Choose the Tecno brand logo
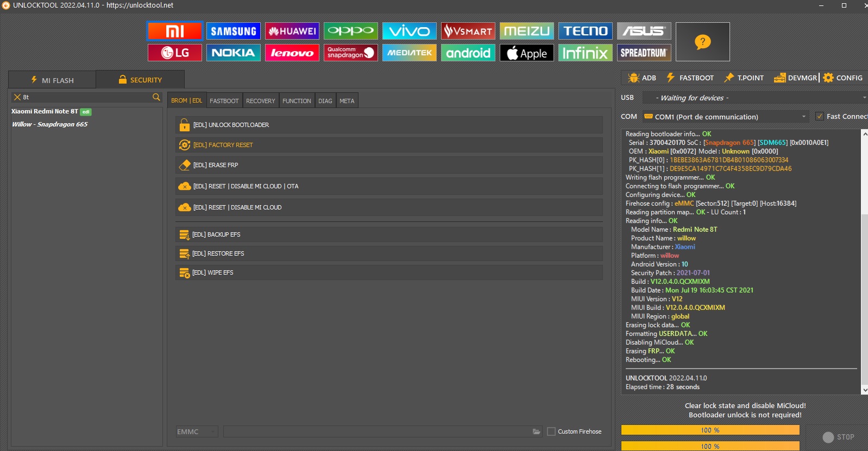 click(586, 31)
